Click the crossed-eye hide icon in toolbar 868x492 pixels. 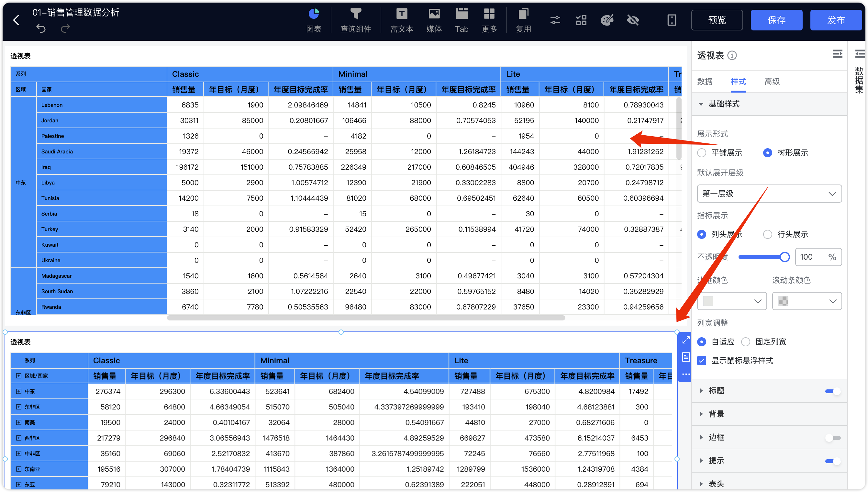[x=633, y=20]
